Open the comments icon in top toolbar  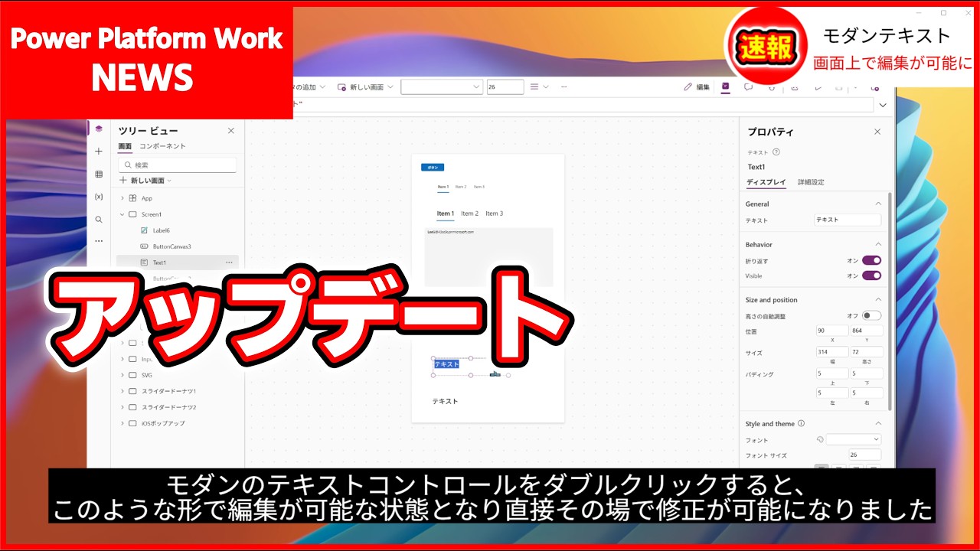pyautogui.click(x=749, y=87)
